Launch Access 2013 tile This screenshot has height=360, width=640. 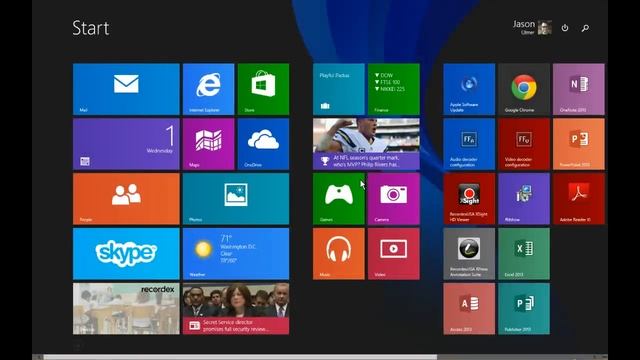coord(469,309)
